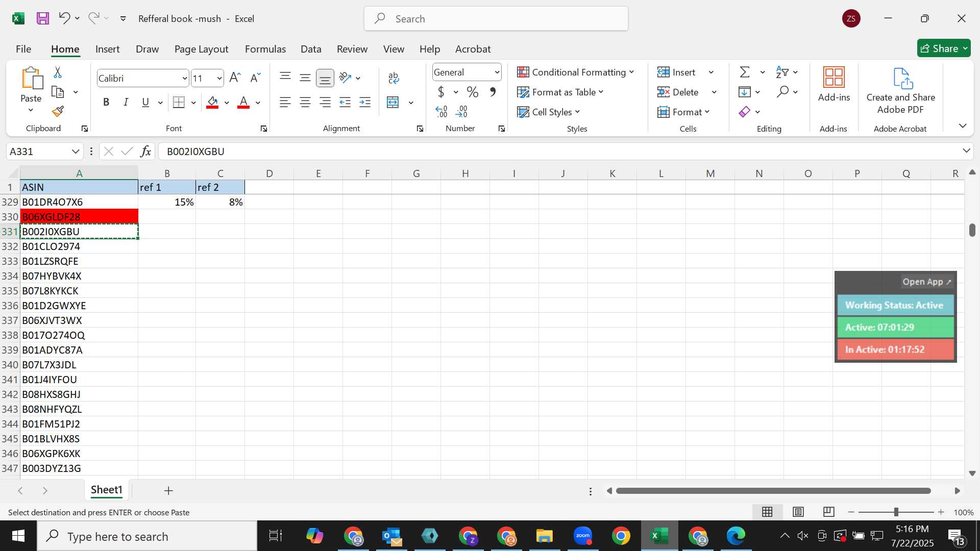The height and width of the screenshot is (551, 980).
Task: Open the Calibri font name dropdown
Action: pyautogui.click(x=184, y=78)
